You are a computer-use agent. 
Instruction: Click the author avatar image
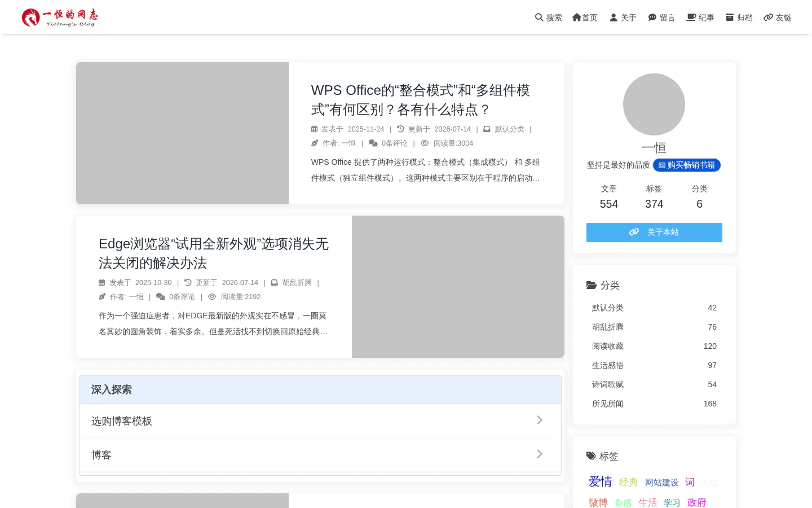point(654,104)
